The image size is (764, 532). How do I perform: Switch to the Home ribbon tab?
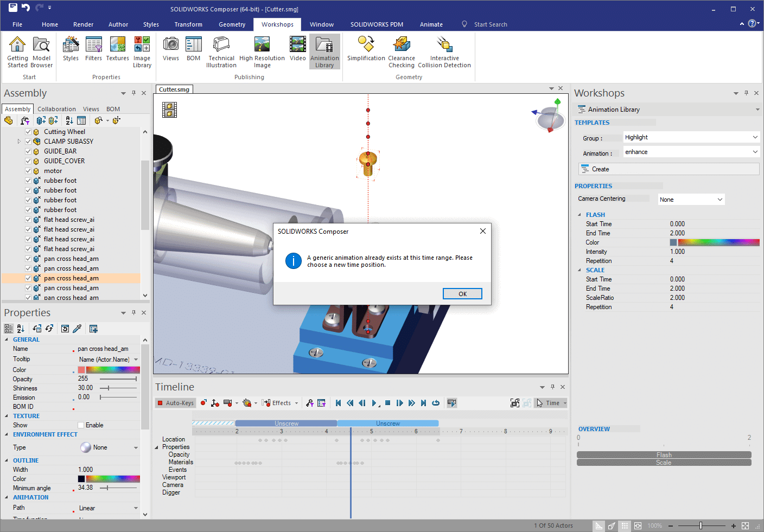50,24
